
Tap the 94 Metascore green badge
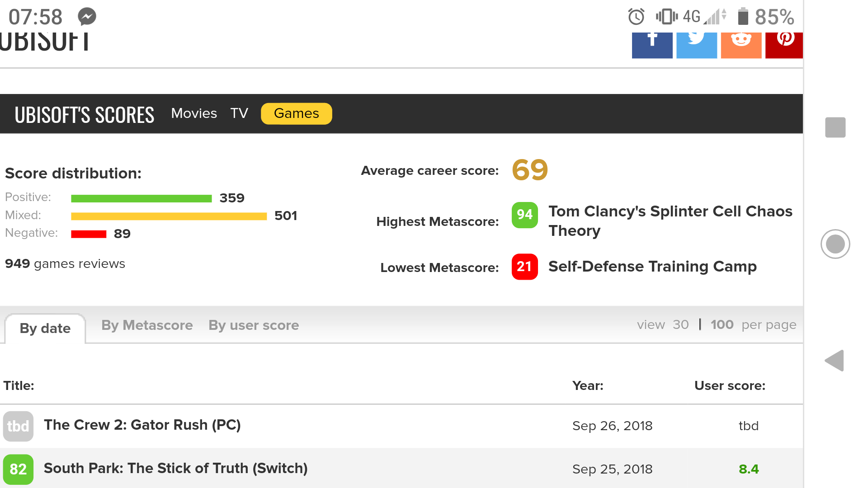pyautogui.click(x=524, y=215)
